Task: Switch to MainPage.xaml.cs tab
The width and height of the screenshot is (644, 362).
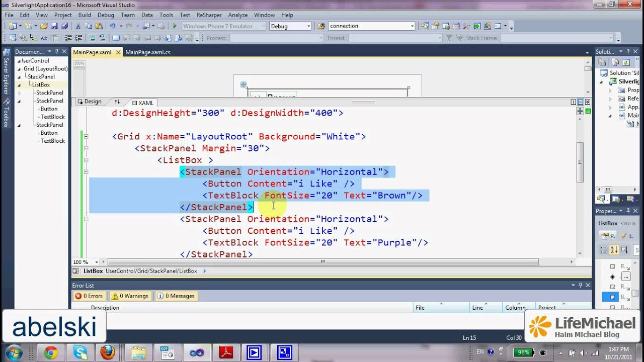Action: point(148,52)
